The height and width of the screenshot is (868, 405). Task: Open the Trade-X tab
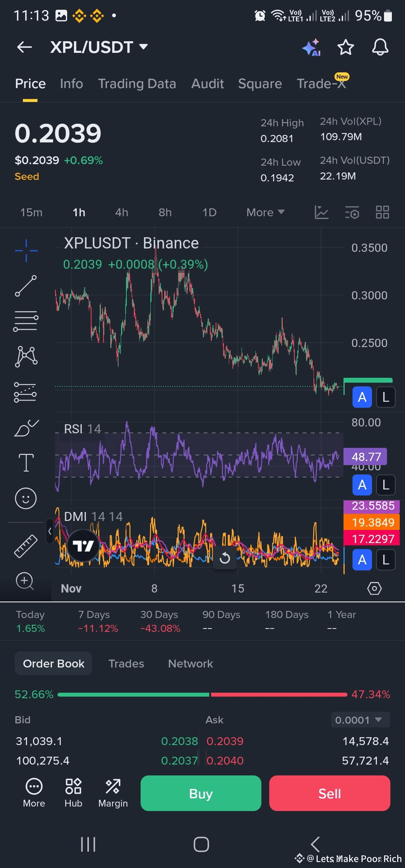point(321,84)
